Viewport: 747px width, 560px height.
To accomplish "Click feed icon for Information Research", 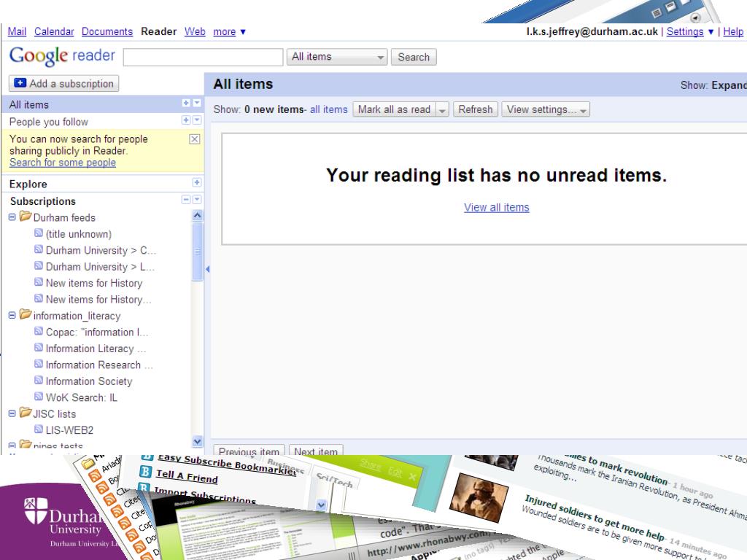I will pyautogui.click(x=39, y=364).
